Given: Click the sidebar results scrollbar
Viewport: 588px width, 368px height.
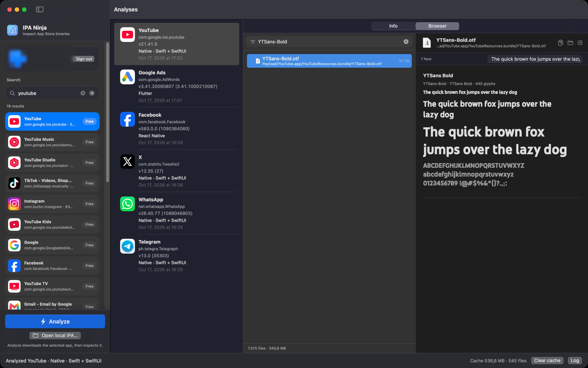Looking at the screenshot, I should point(108,112).
